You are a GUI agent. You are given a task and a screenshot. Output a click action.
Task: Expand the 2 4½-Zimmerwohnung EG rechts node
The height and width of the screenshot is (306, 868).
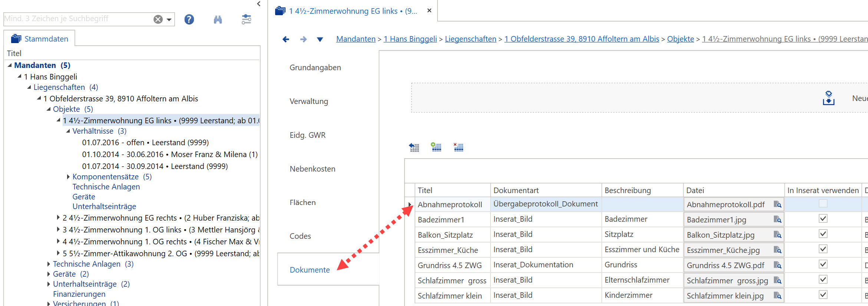(58, 218)
